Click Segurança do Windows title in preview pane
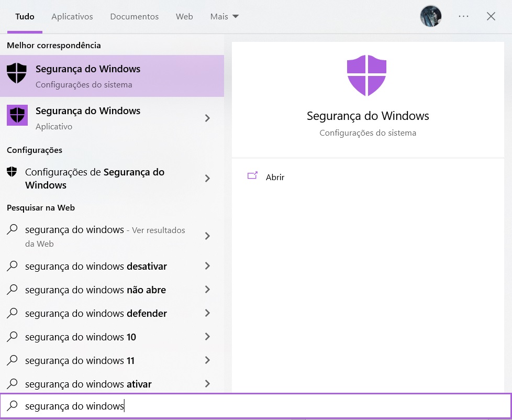The image size is (512, 420). pyautogui.click(x=368, y=116)
